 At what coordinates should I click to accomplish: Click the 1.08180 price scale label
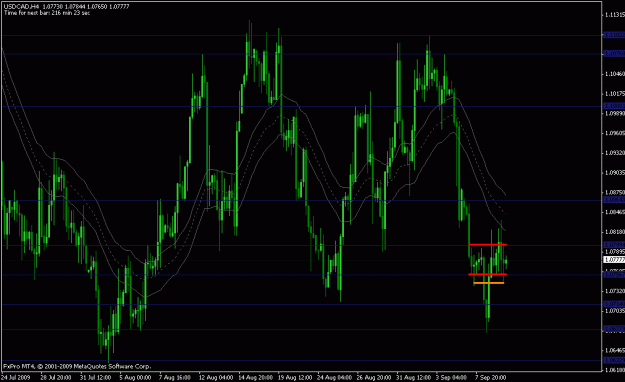(x=615, y=232)
